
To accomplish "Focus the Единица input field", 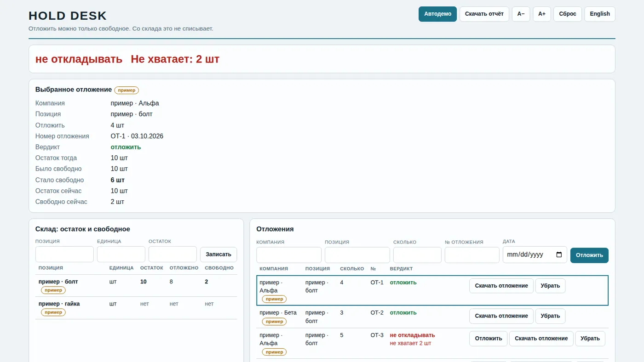I will tap(121, 255).
